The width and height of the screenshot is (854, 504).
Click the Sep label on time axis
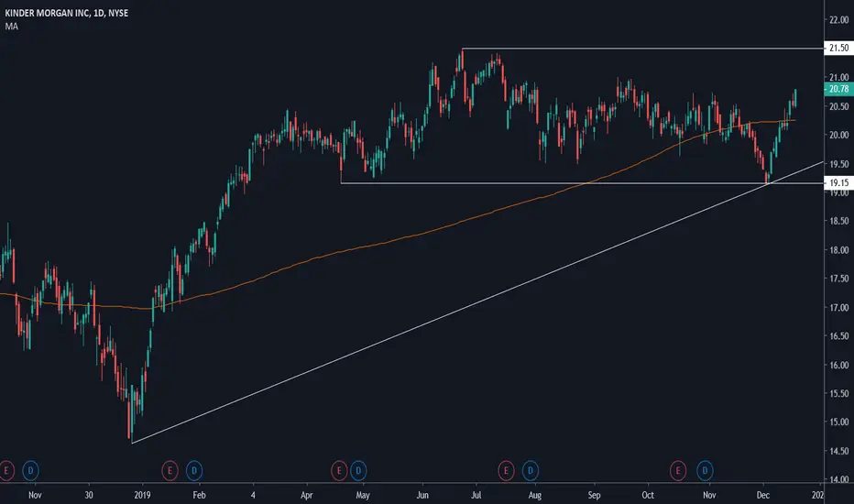594,495
